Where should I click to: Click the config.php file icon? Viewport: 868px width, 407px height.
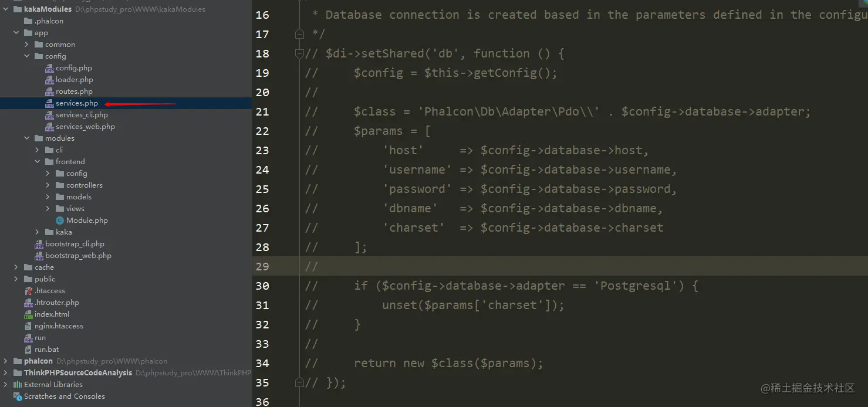pos(49,68)
